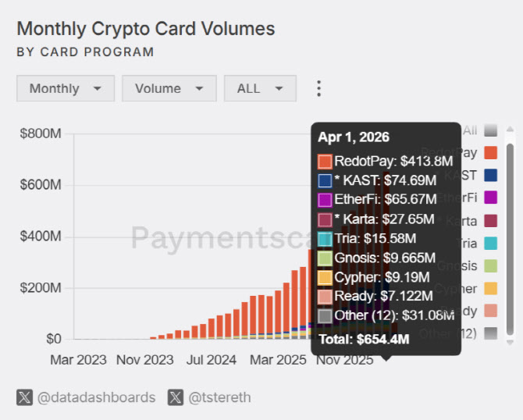Click the Other (12) gray legend swatch
The image size is (523, 420).
pos(490,333)
